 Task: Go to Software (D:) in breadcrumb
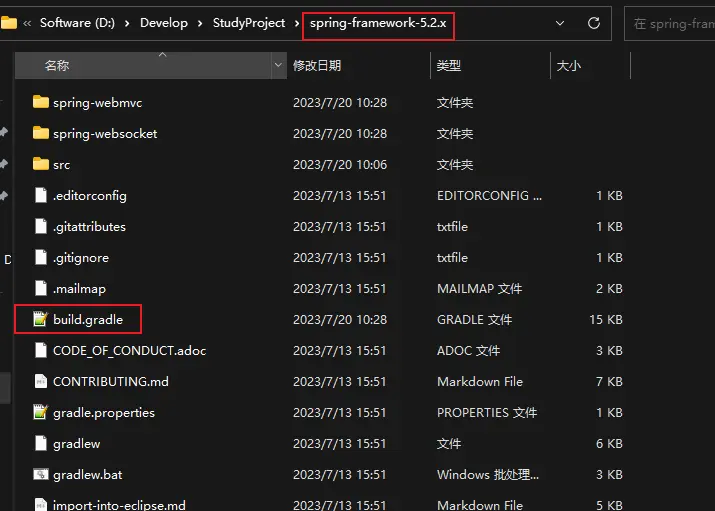pyautogui.click(x=79, y=23)
